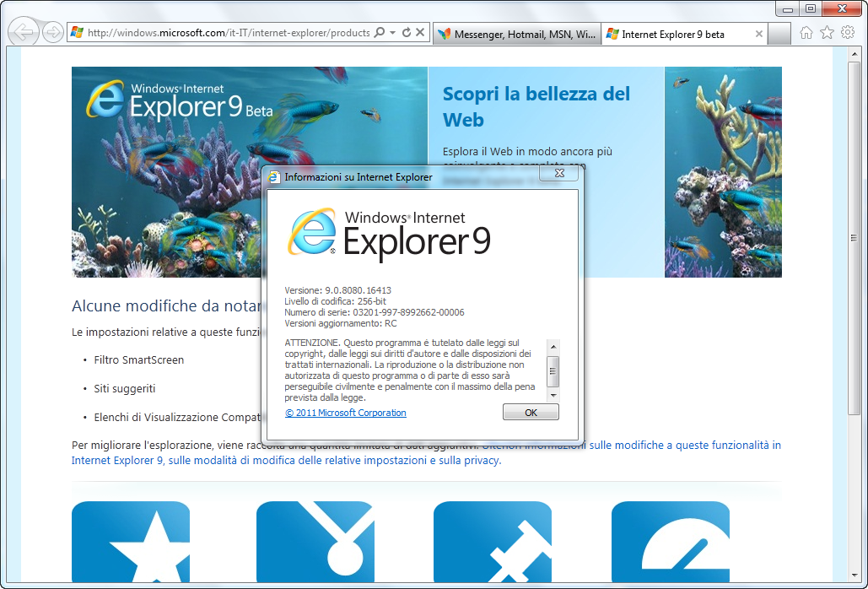Click the star tile icon on the page
Viewport: 868px width, 589px height.
131,542
